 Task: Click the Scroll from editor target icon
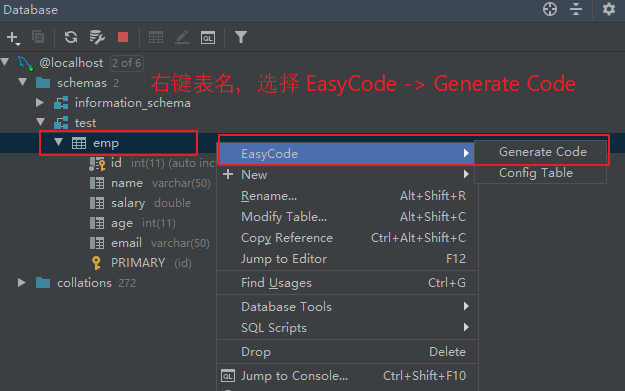[x=550, y=9]
